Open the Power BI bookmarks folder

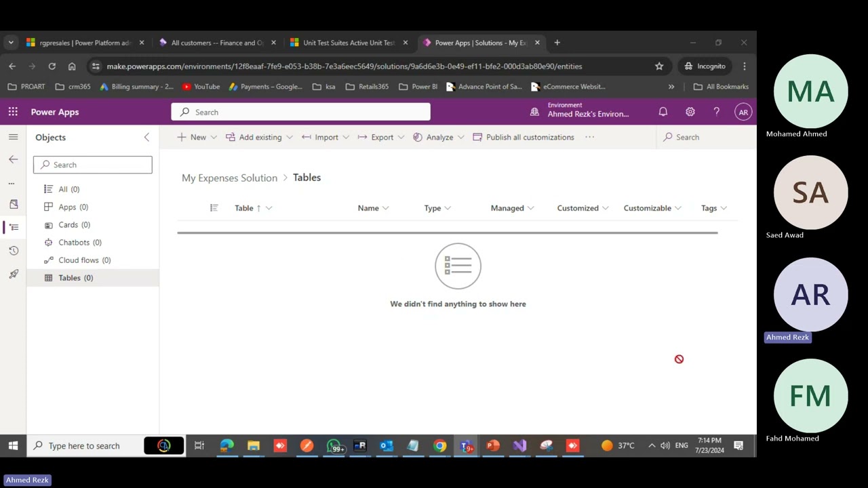(418, 87)
